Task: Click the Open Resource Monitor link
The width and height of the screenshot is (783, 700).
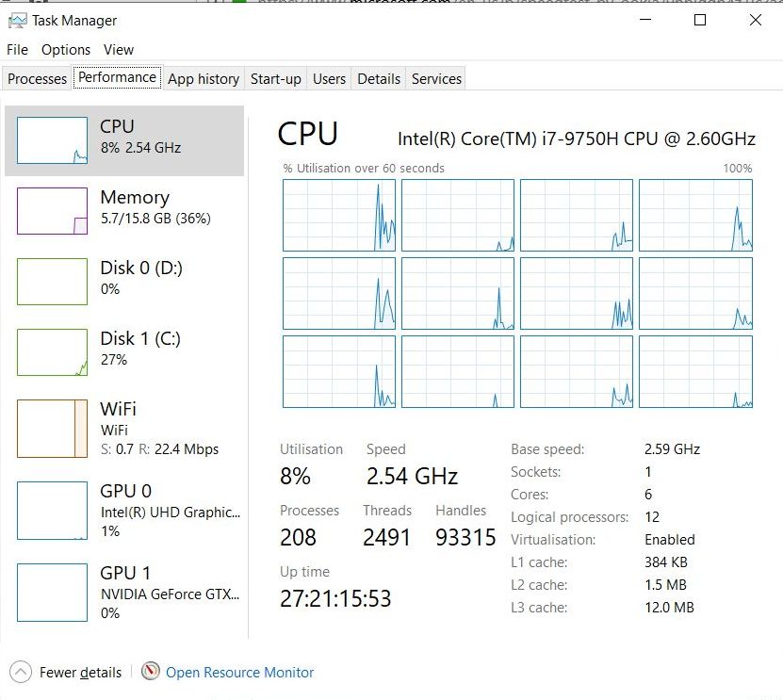Action: click(x=239, y=673)
